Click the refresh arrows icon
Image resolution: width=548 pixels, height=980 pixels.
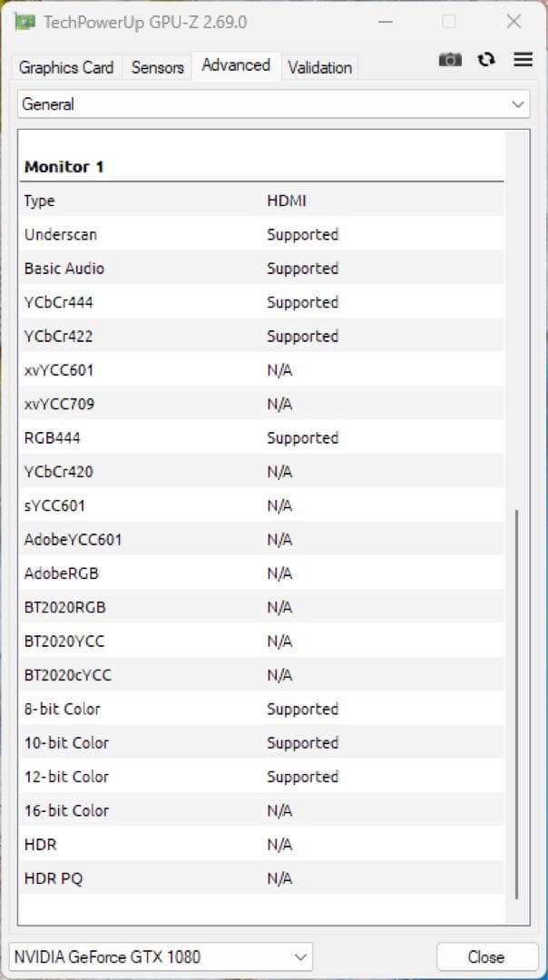point(486,60)
